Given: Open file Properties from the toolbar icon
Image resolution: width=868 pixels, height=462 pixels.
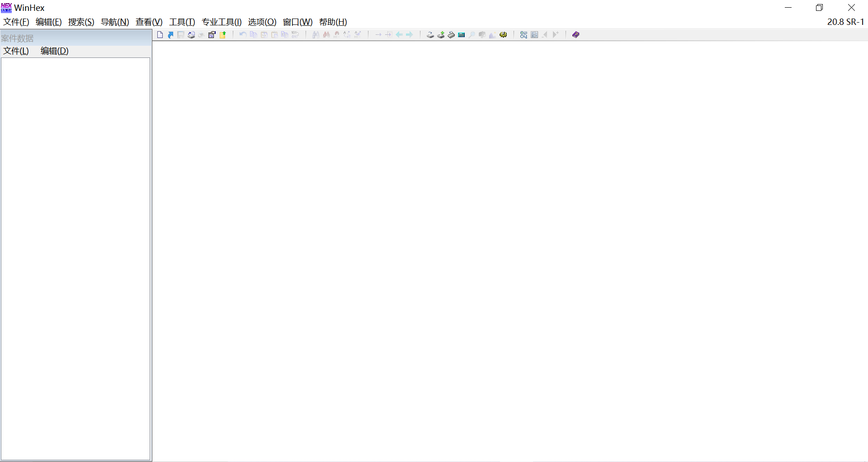Looking at the screenshot, I should [212, 35].
